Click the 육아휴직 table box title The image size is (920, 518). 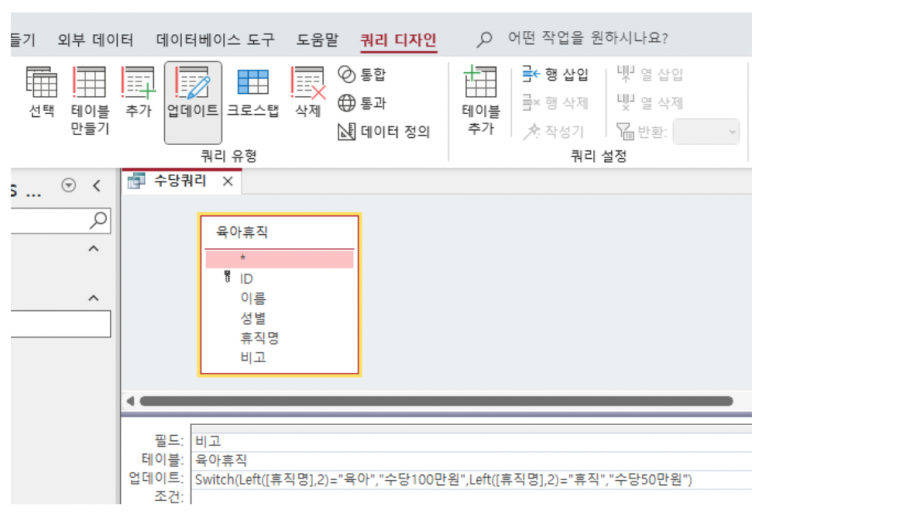tap(242, 232)
